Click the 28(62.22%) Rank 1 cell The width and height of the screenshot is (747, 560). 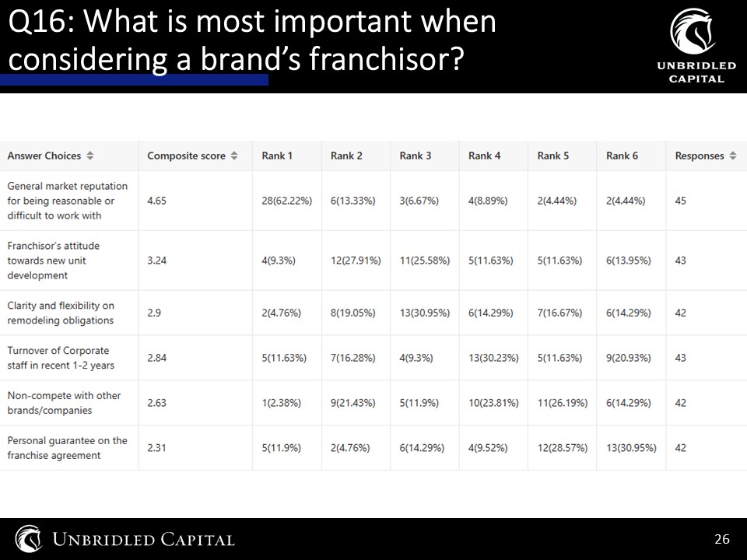287,201
